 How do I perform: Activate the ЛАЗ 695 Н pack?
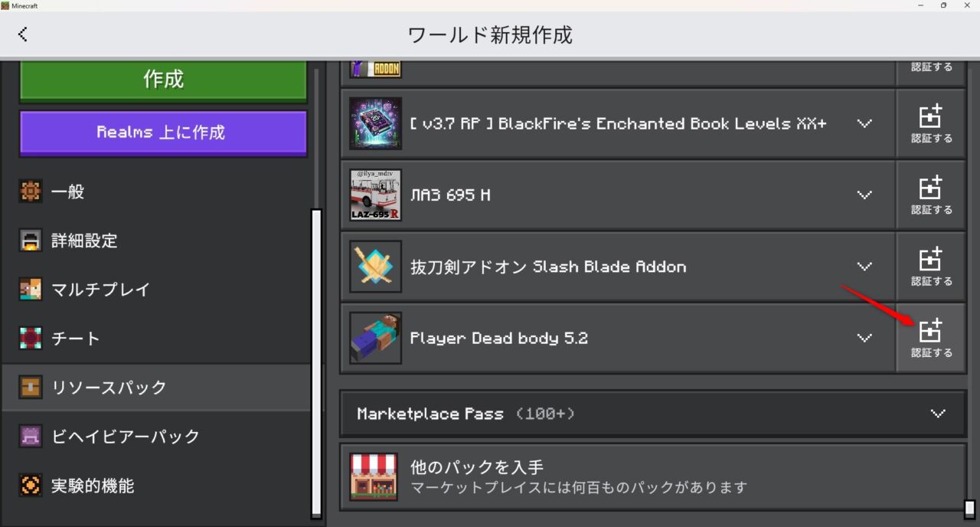point(931,195)
